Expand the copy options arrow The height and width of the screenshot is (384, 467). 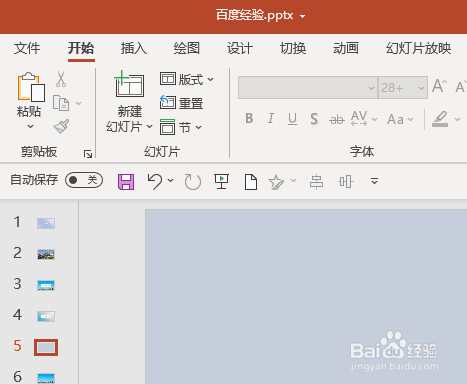pos(79,103)
